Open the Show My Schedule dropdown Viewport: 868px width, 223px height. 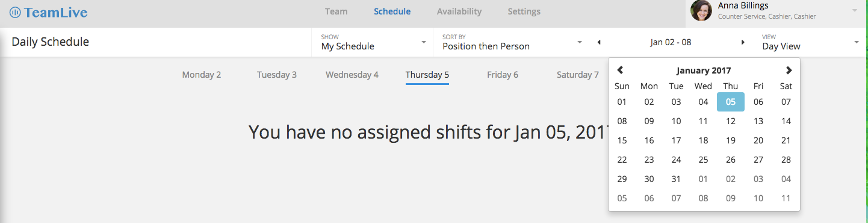(x=373, y=42)
